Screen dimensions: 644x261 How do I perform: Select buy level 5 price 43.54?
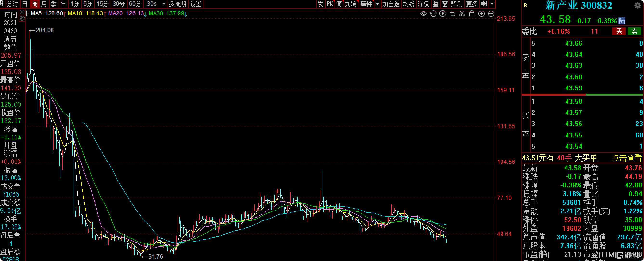[x=574, y=146]
